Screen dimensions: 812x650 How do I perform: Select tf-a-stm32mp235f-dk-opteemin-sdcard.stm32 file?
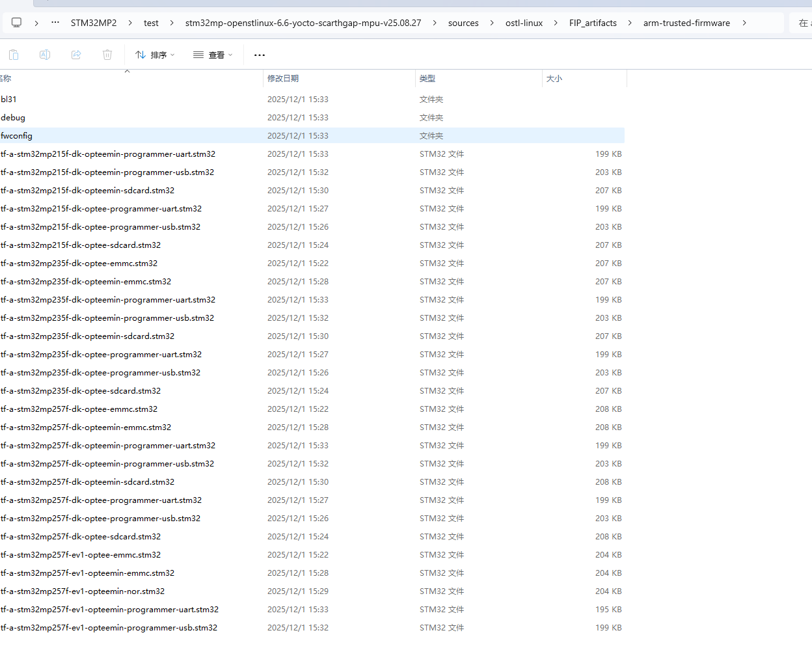point(312,336)
